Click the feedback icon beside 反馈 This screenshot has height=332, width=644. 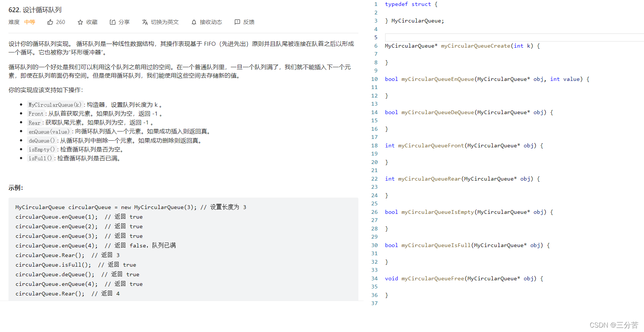click(x=237, y=22)
